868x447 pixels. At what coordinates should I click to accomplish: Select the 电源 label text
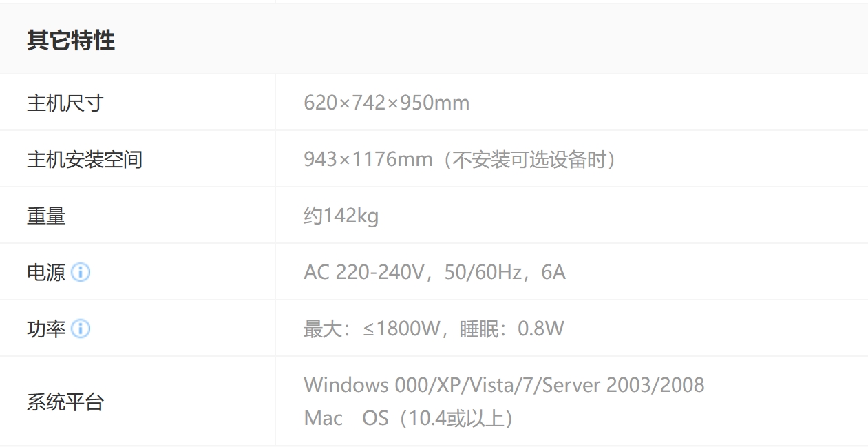pyautogui.click(x=46, y=273)
